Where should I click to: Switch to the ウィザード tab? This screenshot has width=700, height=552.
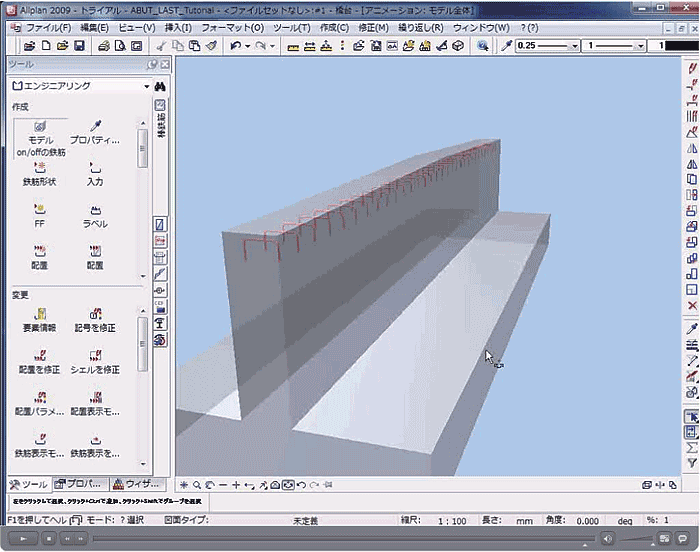(135, 484)
